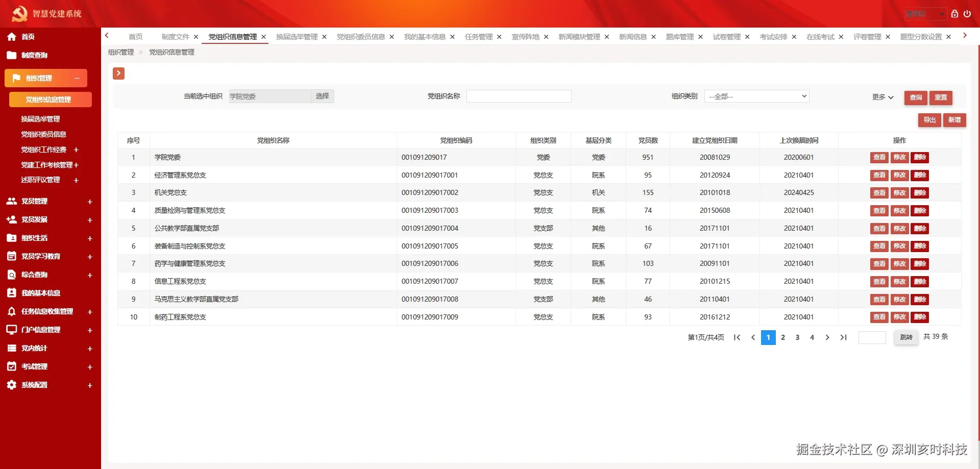Expand the 党组织工作经费 submenu
Viewport: 980px width, 469px height.
[x=76, y=150]
